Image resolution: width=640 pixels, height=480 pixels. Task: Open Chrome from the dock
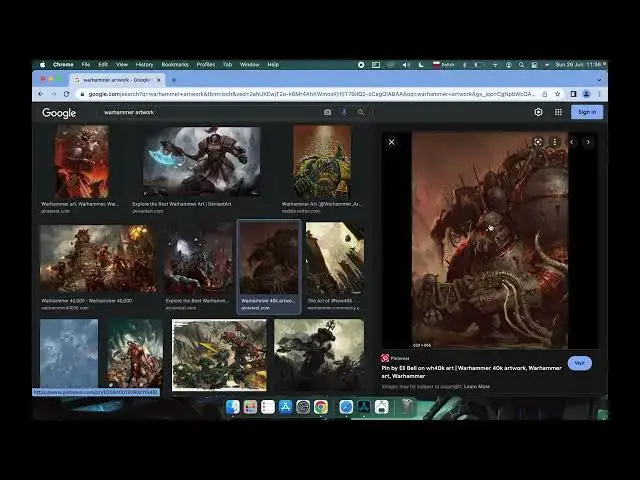tap(321, 407)
